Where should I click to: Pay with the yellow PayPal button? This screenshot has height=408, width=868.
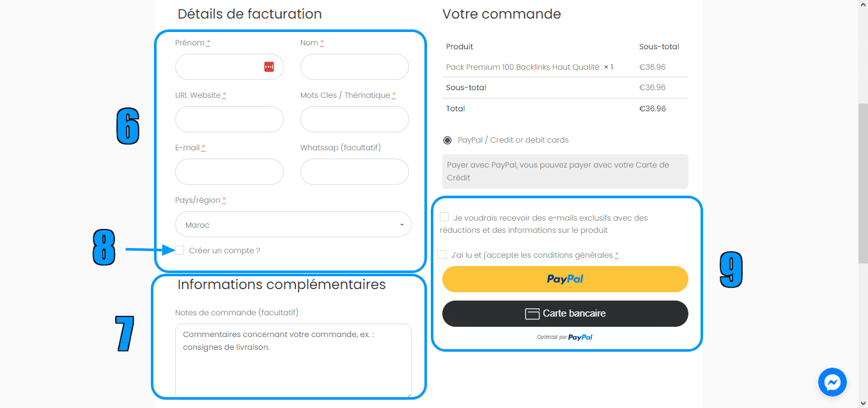pyautogui.click(x=565, y=279)
